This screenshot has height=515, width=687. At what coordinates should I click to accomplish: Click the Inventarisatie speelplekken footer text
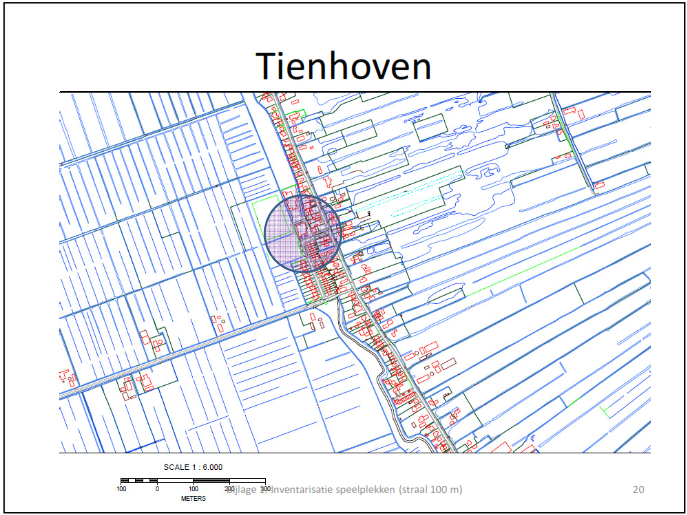(344, 490)
